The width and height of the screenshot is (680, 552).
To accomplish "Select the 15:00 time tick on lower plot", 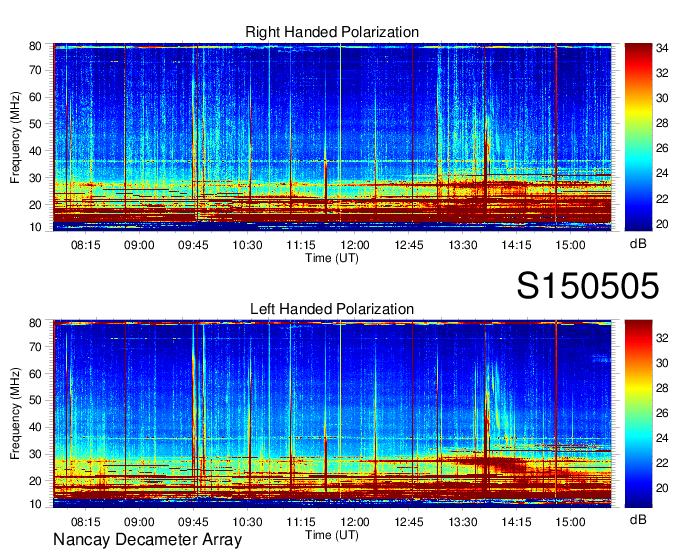I will [x=570, y=522].
